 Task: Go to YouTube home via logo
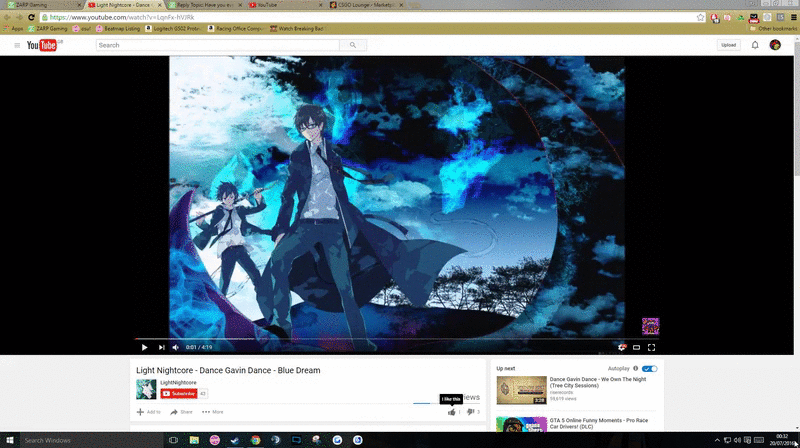click(x=42, y=45)
